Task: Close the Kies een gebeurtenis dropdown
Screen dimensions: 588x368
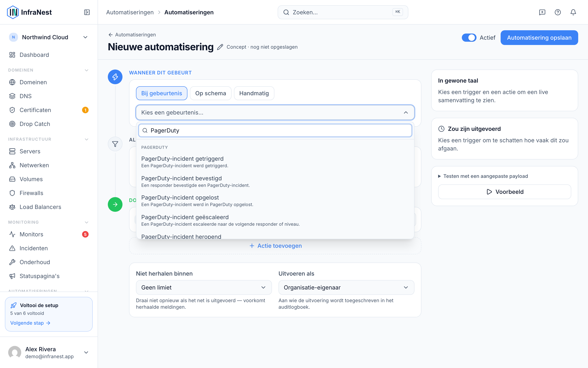Action: pos(275,112)
